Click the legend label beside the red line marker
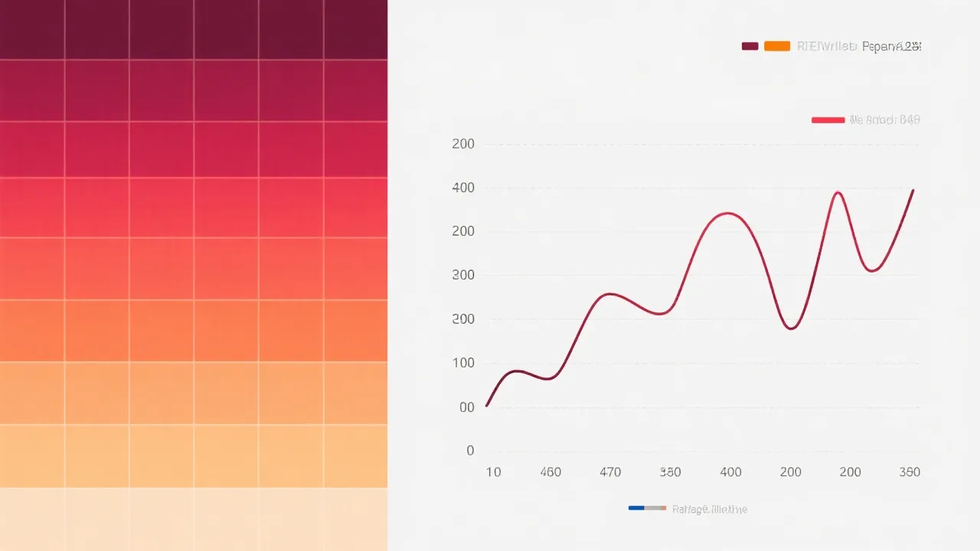Viewport: 980px width, 551px height. click(884, 120)
